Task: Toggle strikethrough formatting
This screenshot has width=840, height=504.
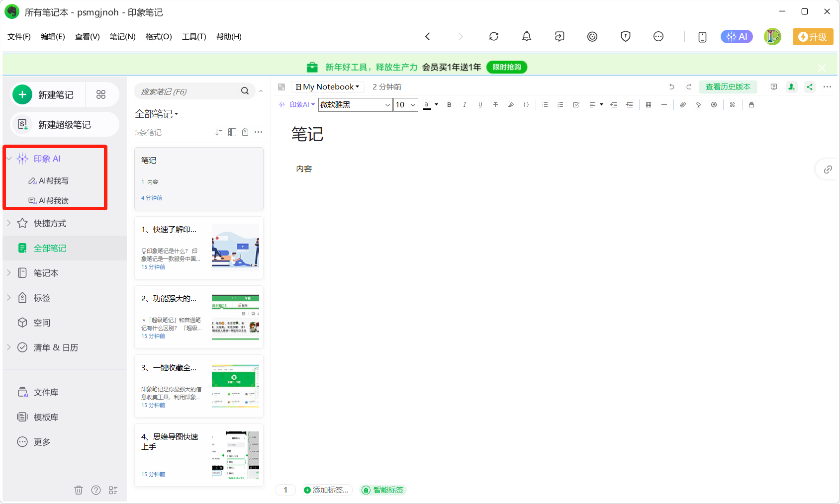Action: click(495, 105)
